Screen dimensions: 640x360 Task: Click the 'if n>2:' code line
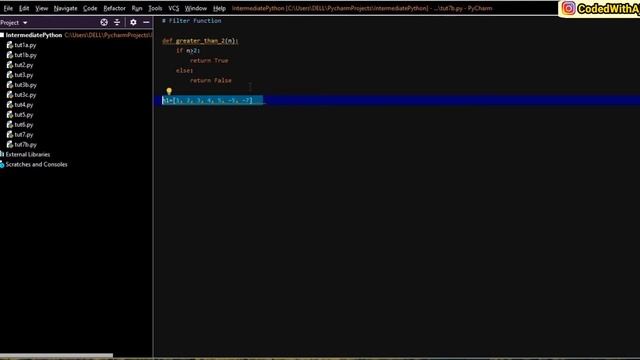coord(188,51)
